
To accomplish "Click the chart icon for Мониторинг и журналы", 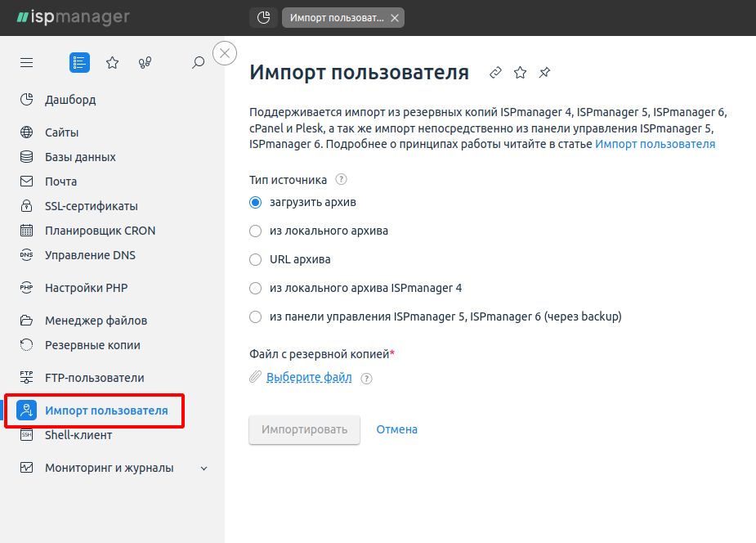I will pos(26,468).
